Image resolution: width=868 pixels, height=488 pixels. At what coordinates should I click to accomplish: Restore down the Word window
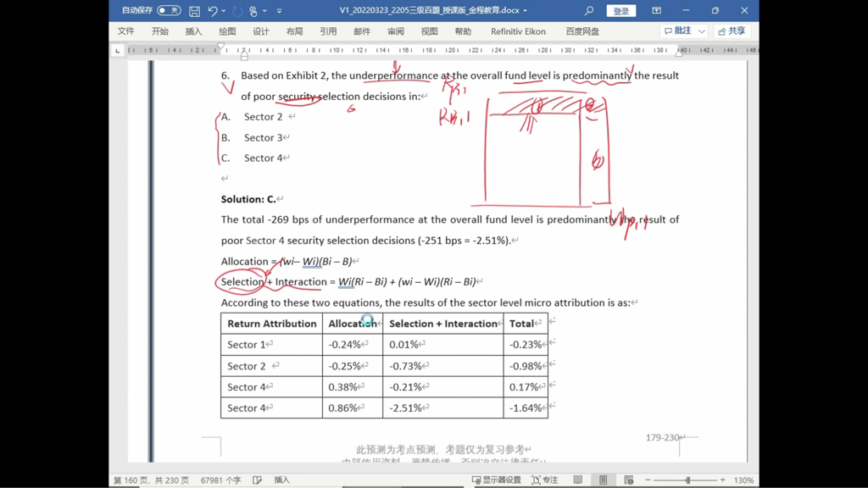[x=715, y=10]
